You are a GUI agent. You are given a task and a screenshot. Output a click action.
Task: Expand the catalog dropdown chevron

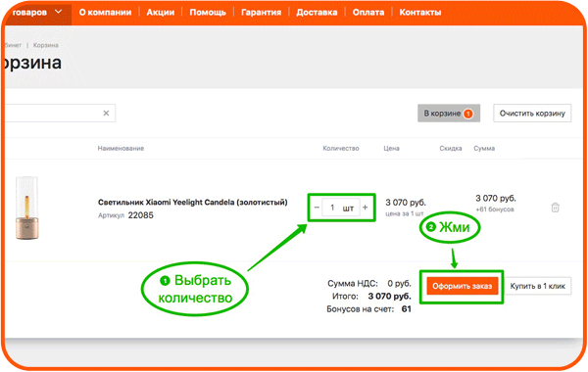(x=58, y=12)
